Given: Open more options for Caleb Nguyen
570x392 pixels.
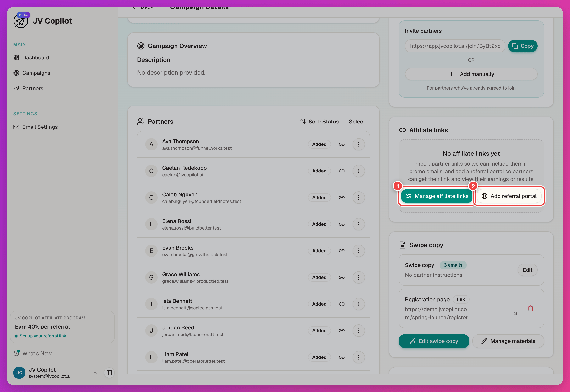Looking at the screenshot, I should (x=359, y=198).
